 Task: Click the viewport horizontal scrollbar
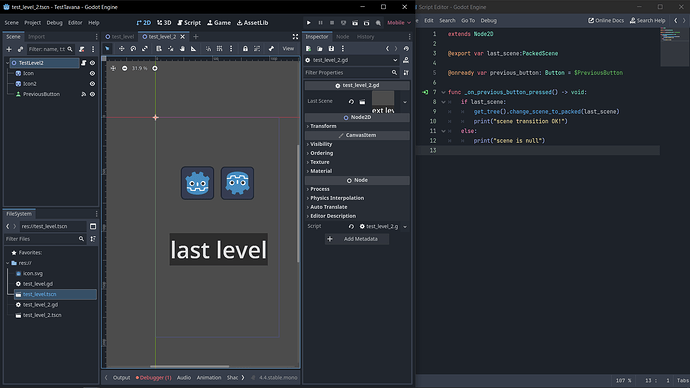pyautogui.click(x=190, y=366)
